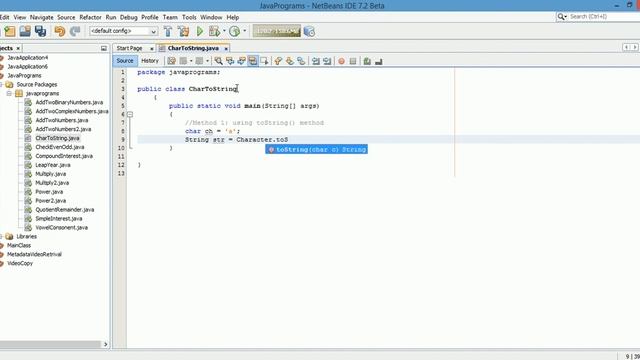This screenshot has width=640, height=360.
Task: Click the memory usage bar
Action: point(277,31)
